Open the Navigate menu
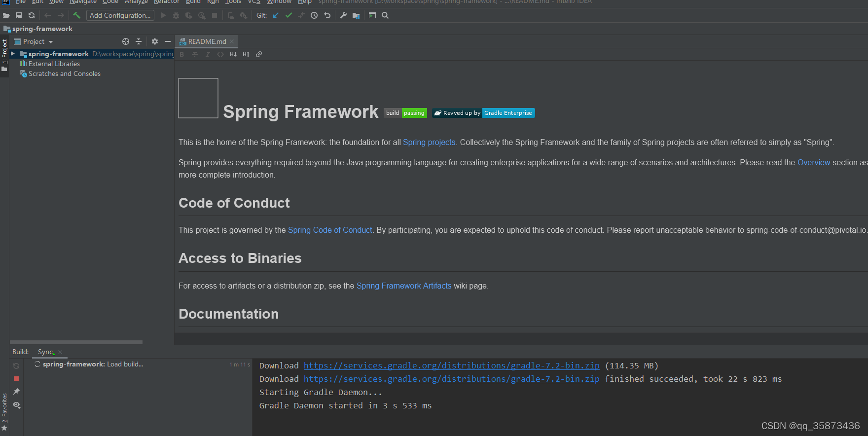This screenshot has width=868, height=436. (x=83, y=2)
